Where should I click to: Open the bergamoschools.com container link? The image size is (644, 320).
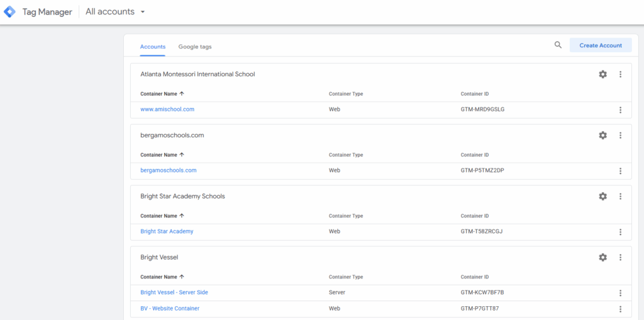(x=169, y=170)
